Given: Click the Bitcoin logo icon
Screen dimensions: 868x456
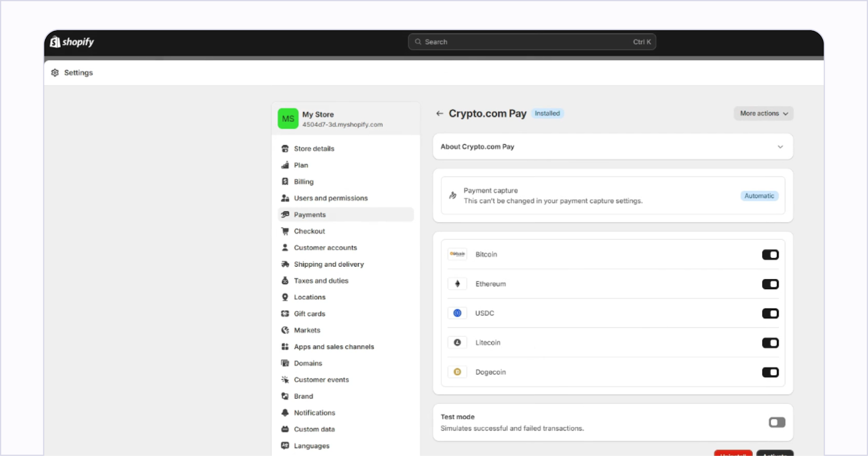Looking at the screenshot, I should (x=457, y=254).
